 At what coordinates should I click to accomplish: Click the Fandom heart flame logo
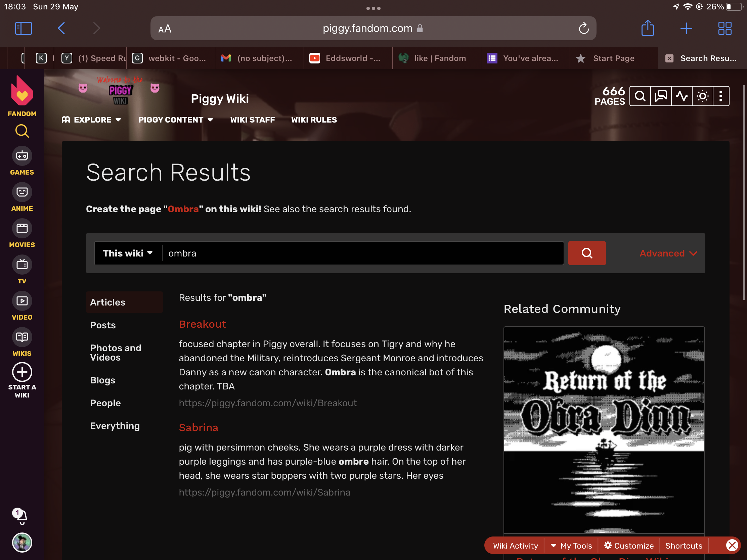click(22, 90)
